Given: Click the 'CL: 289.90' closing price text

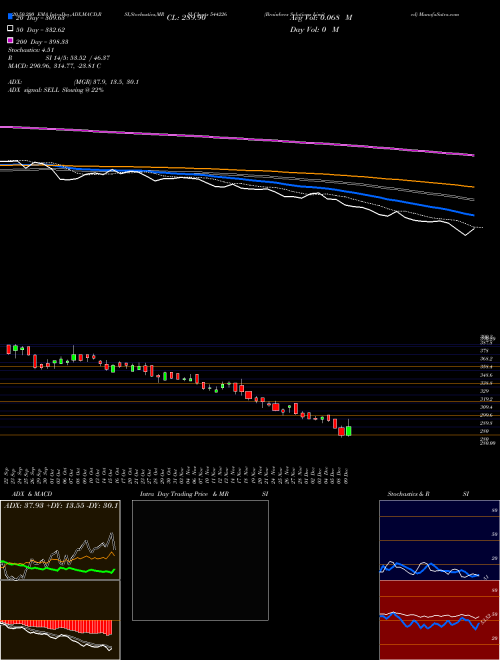Looking at the screenshot, I should [186, 18].
